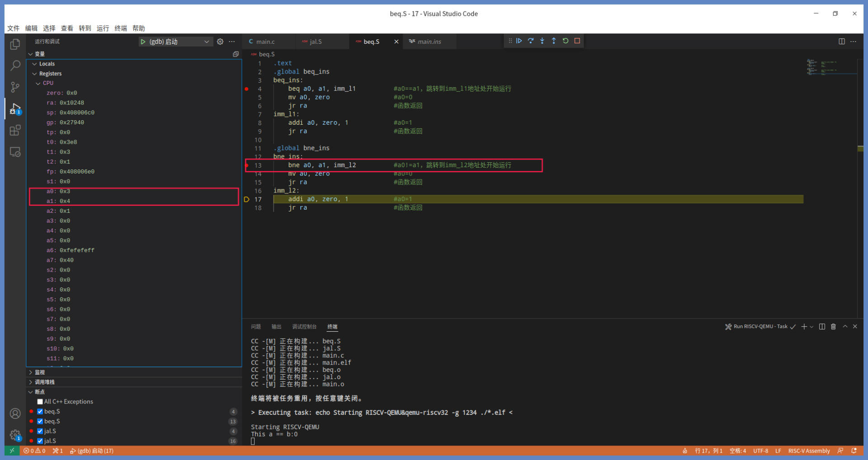This screenshot has height=460, width=868.
Task: Uncheck the beq.S line 4 breakpoint
Action: pos(40,412)
